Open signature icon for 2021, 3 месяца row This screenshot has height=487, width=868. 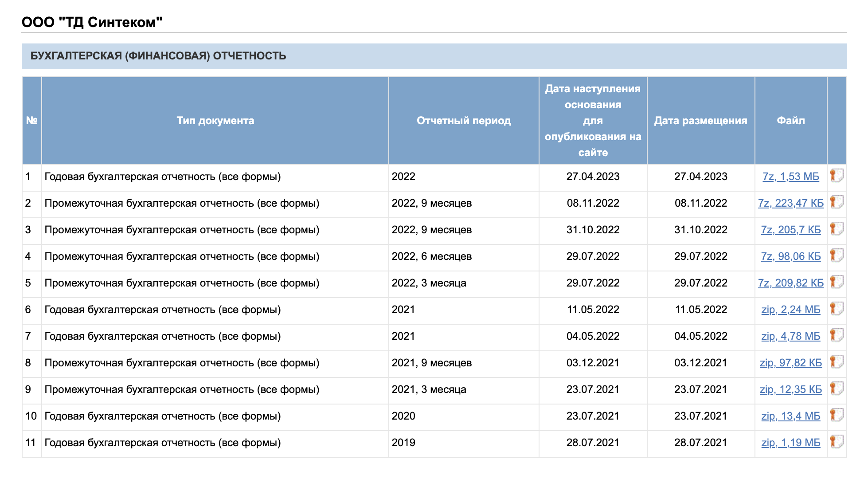point(837,389)
